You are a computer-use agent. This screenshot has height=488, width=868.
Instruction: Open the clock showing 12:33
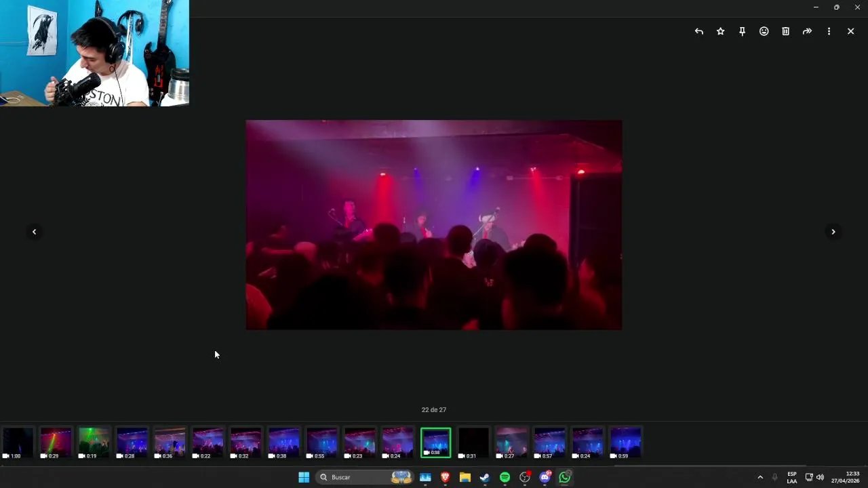click(846, 477)
